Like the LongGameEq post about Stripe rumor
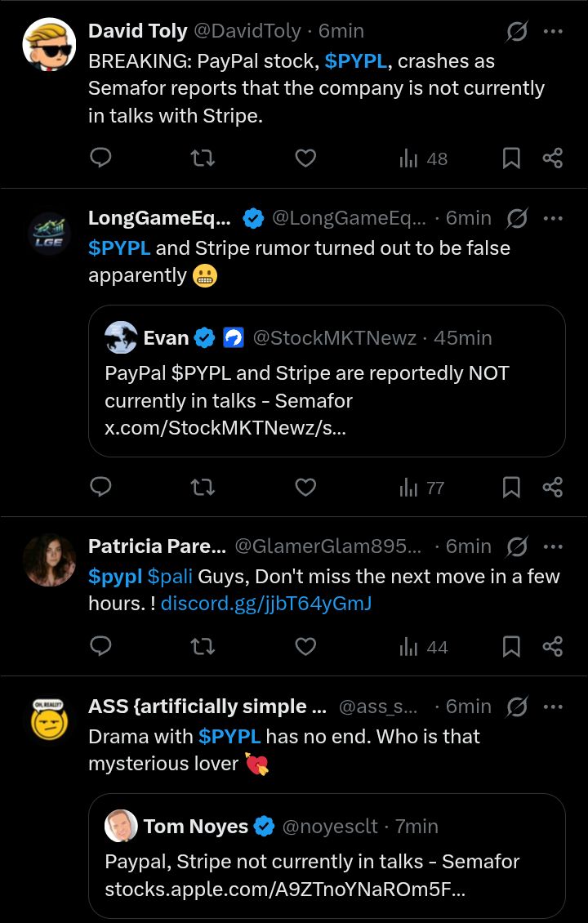 point(305,488)
